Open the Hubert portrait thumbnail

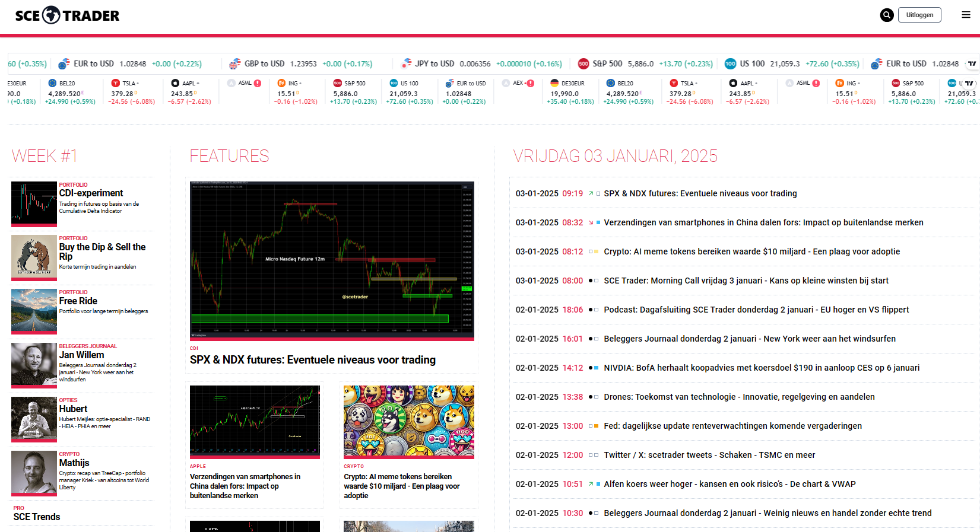point(34,420)
